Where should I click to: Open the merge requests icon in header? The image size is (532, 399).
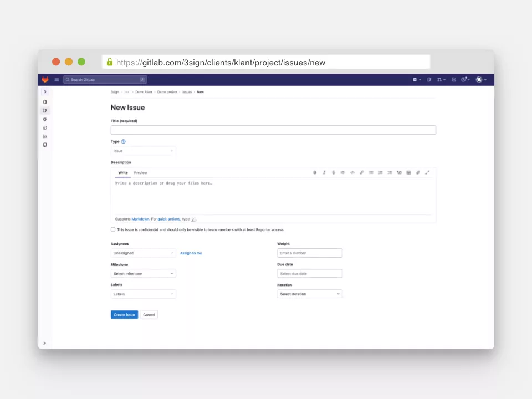439,80
